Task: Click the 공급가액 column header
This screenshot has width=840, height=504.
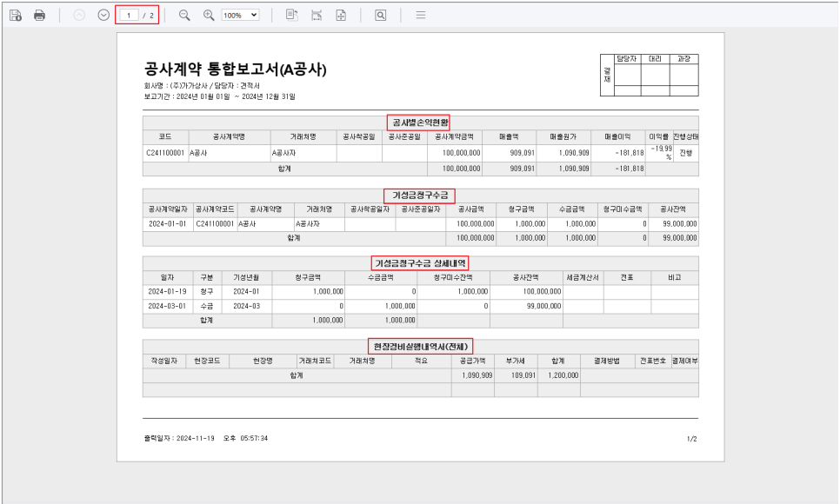Action: (x=472, y=361)
